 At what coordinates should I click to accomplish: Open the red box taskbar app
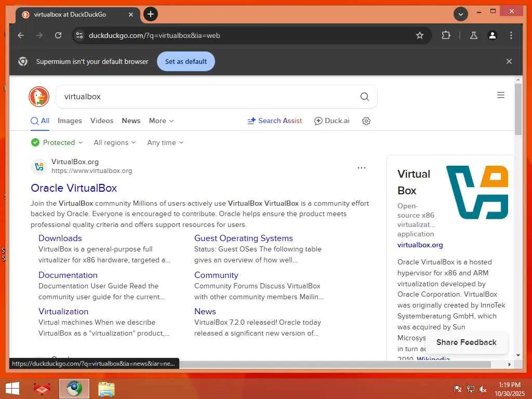pos(42,389)
